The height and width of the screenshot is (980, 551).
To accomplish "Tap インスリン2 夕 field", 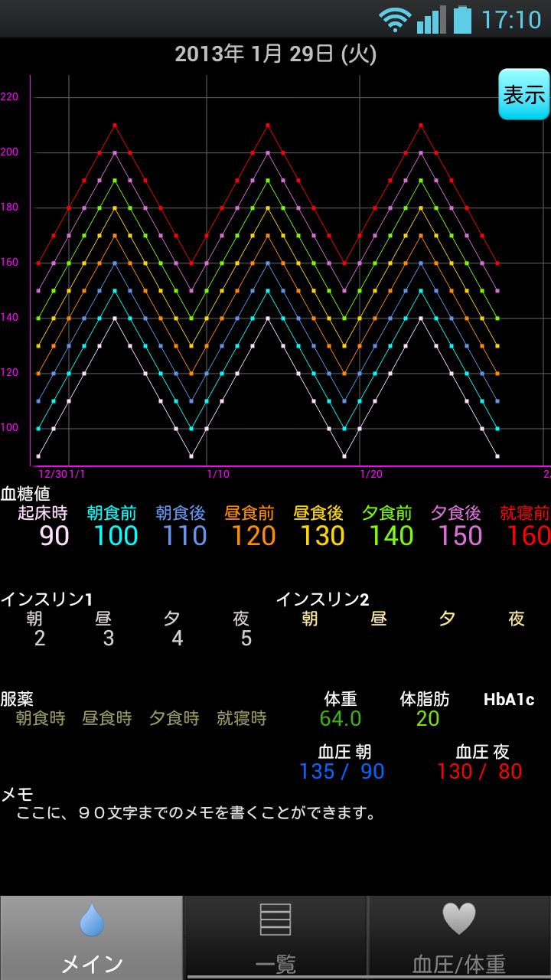I will point(448,619).
